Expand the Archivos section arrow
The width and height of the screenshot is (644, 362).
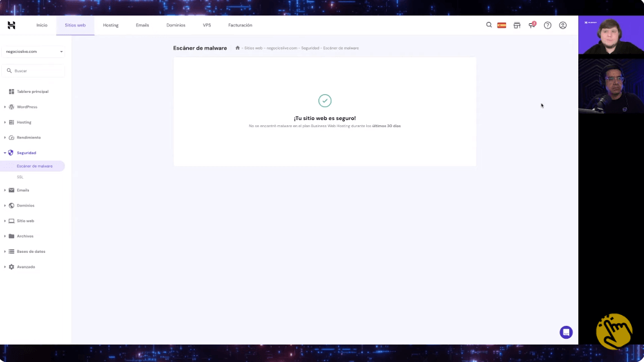5,236
